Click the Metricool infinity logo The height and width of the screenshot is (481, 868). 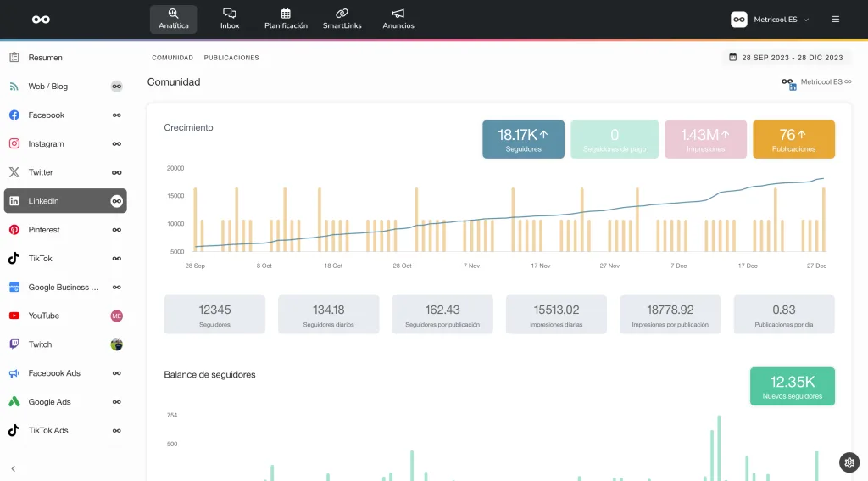(x=41, y=20)
